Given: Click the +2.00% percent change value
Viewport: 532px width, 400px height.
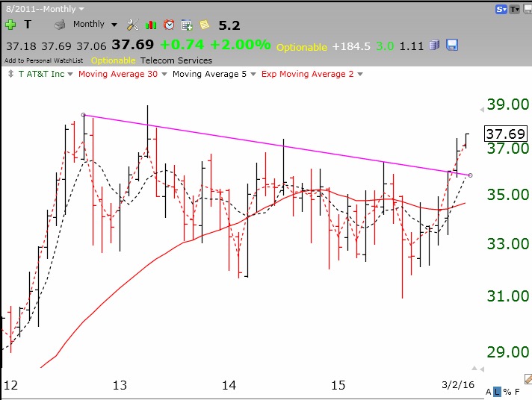Looking at the screenshot, I should pyautogui.click(x=240, y=45).
